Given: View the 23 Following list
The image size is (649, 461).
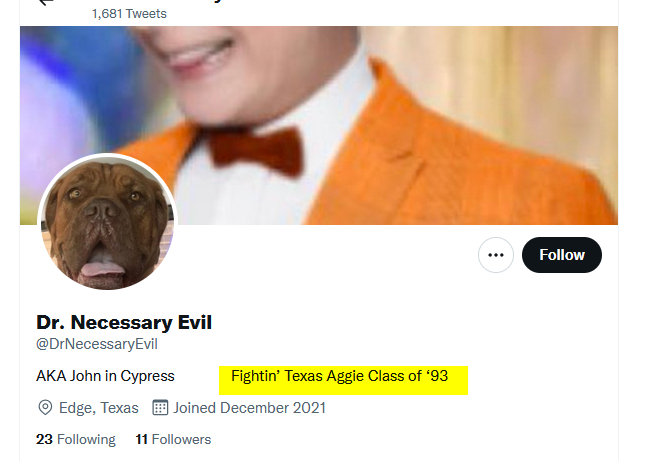Looking at the screenshot, I should [76, 439].
